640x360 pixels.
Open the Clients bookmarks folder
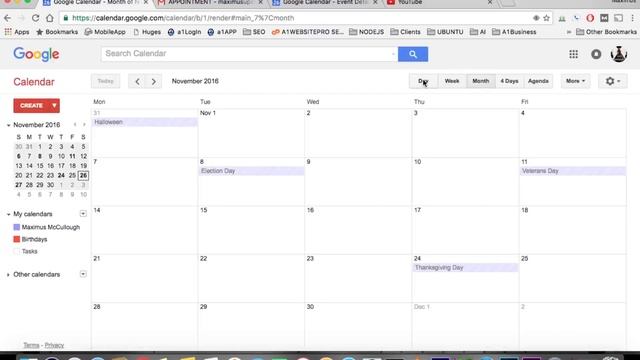pos(405,32)
